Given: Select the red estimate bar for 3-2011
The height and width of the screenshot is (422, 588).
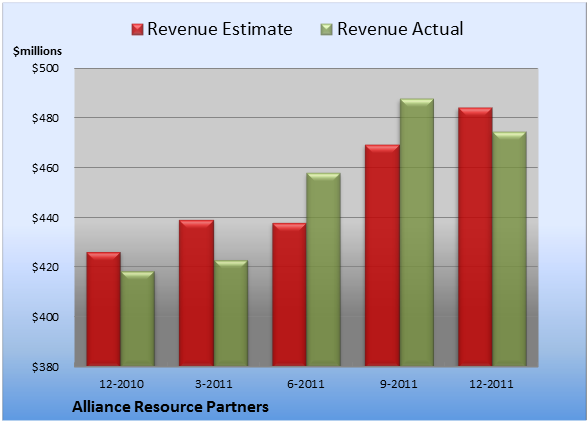Looking at the screenshot, I should (196, 293).
